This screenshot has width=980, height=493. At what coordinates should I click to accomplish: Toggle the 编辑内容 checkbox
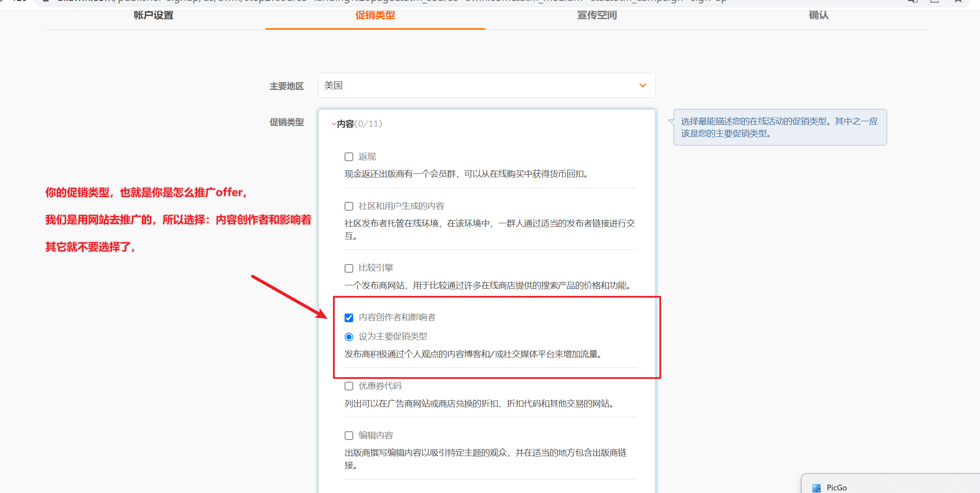349,436
